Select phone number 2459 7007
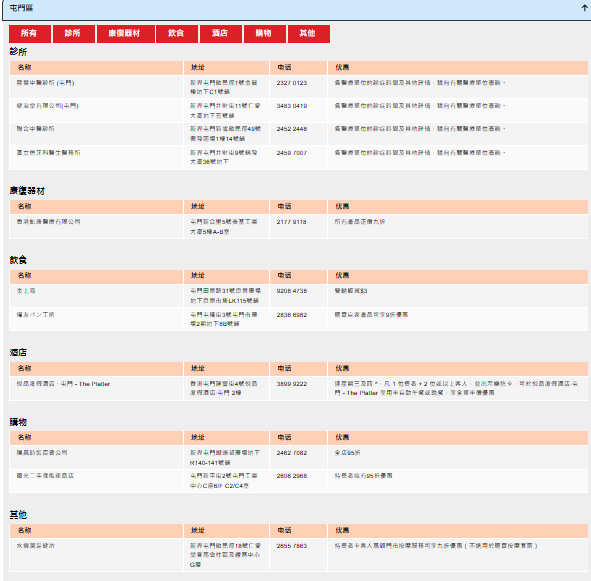 tap(292, 153)
